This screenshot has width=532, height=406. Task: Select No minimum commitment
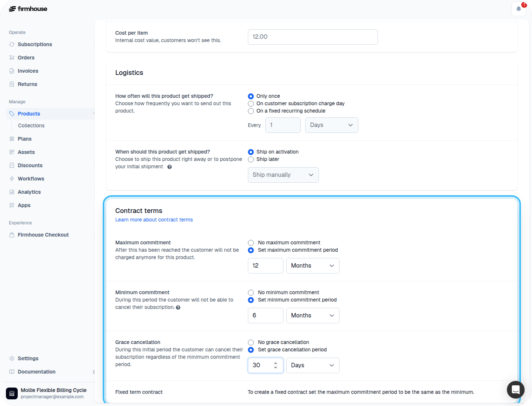point(251,293)
